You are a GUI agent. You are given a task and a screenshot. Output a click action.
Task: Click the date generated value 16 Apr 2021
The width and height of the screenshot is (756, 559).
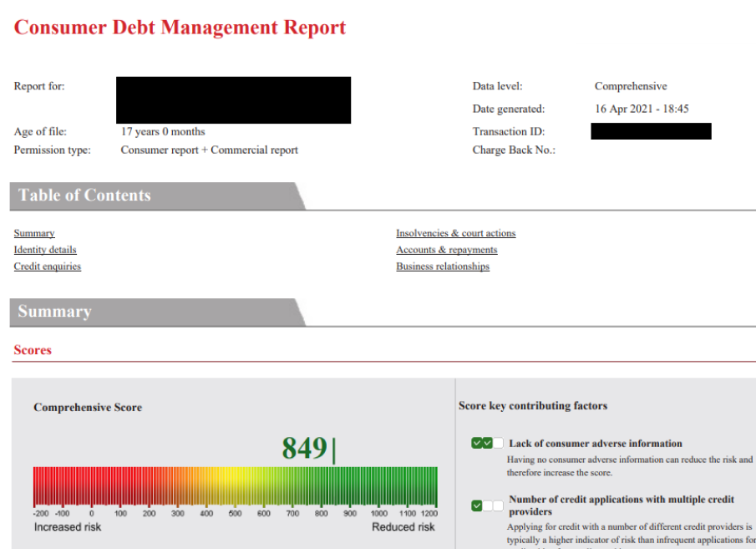(x=641, y=109)
